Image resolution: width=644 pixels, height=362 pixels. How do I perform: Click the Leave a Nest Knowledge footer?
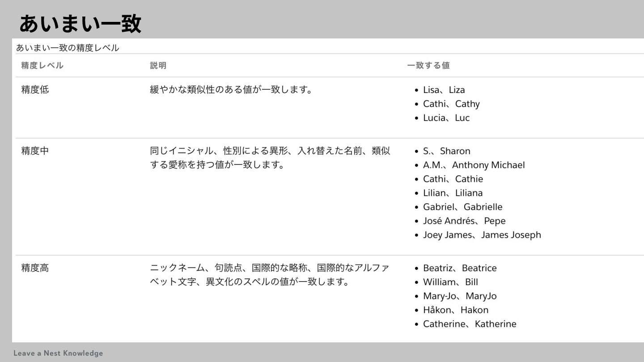click(x=58, y=353)
